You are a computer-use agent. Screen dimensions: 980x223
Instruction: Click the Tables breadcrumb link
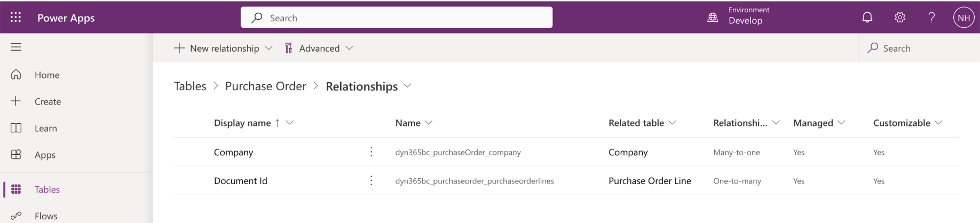pos(190,86)
